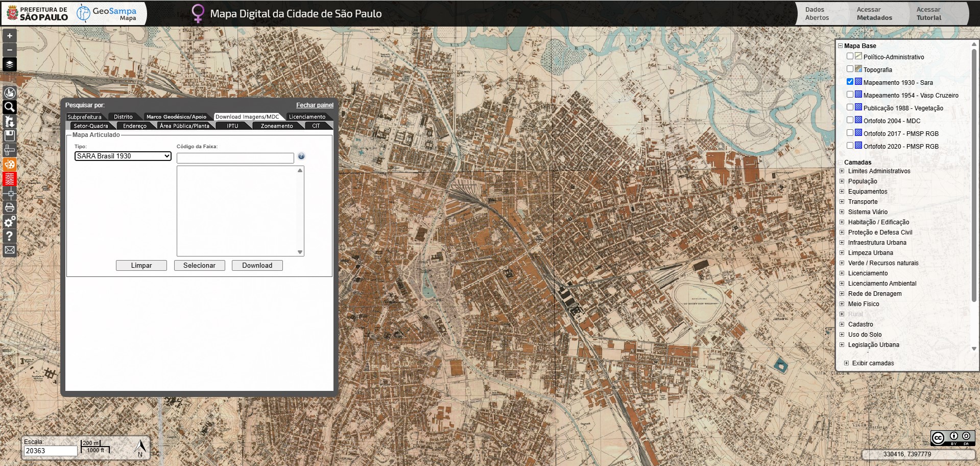Viewport: 980px width, 466px height.
Task: Expand the Transporte layer group
Action: (x=842, y=202)
